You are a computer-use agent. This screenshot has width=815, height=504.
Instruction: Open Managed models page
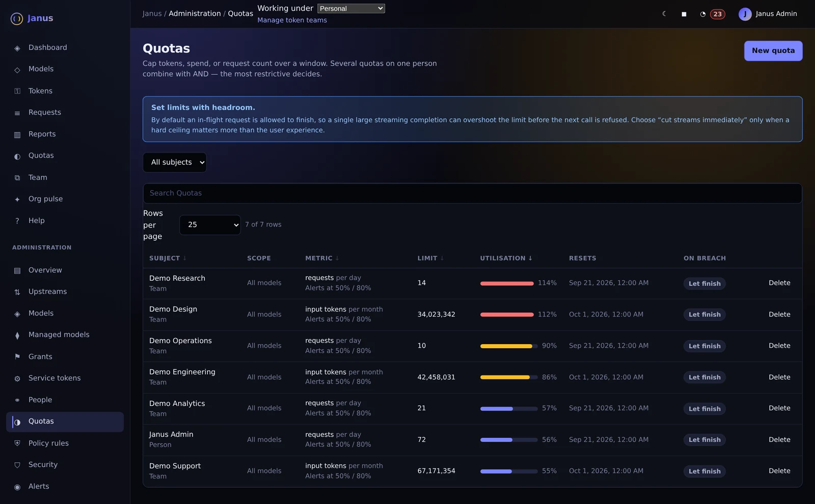coord(65,334)
